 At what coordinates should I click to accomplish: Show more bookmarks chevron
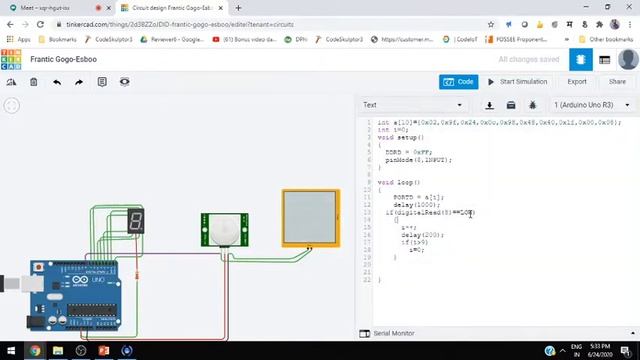567,39
